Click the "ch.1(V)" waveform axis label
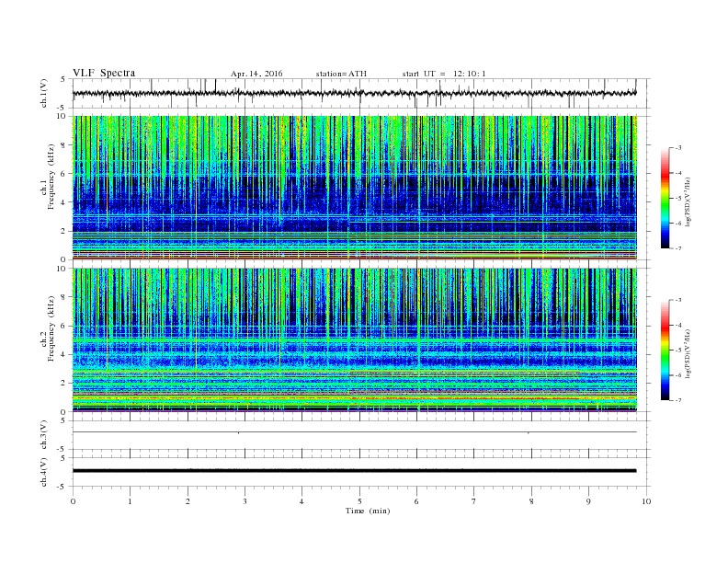728x563 pixels. 44,94
